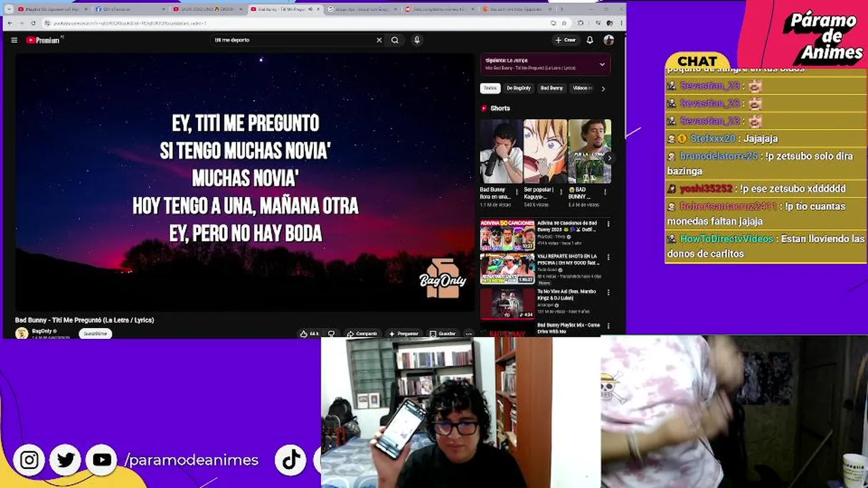
Task: Click the YouTube search magnifier button
Action: [x=395, y=40]
